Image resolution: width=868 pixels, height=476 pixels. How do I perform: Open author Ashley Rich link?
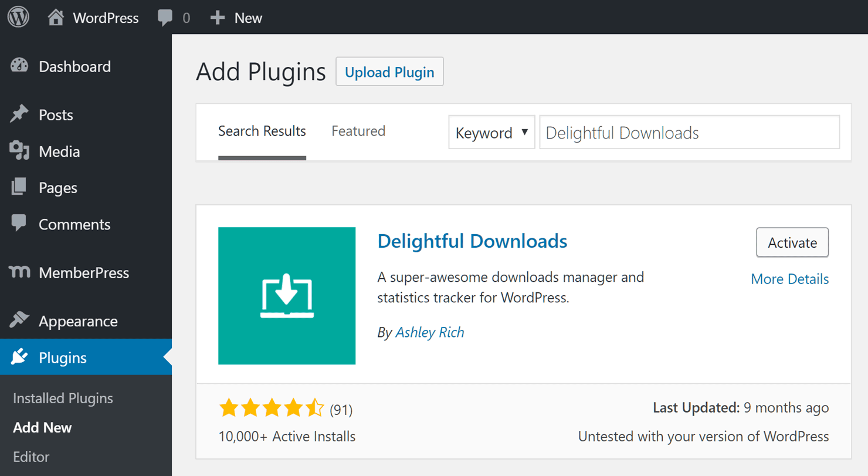point(430,332)
